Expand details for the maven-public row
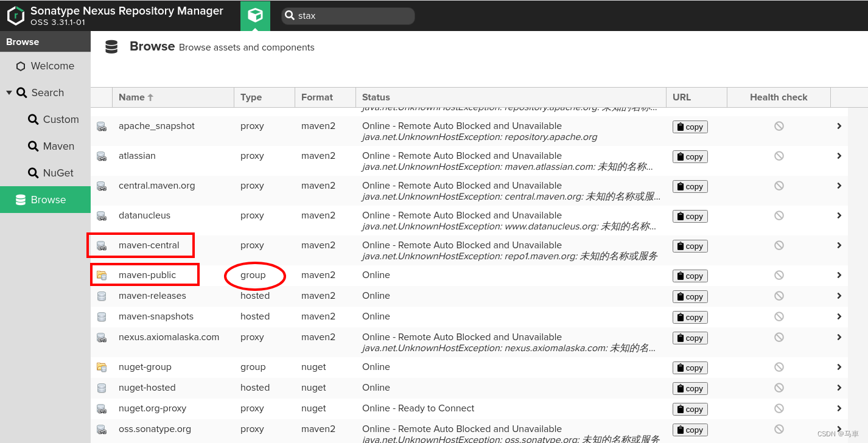Image resolution: width=868 pixels, height=443 pixels. 839,276
